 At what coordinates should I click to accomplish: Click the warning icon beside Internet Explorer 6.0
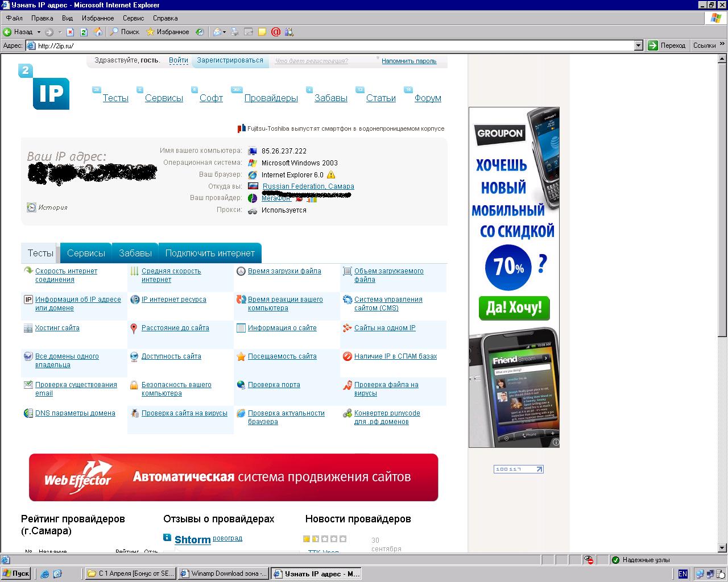tap(331, 174)
